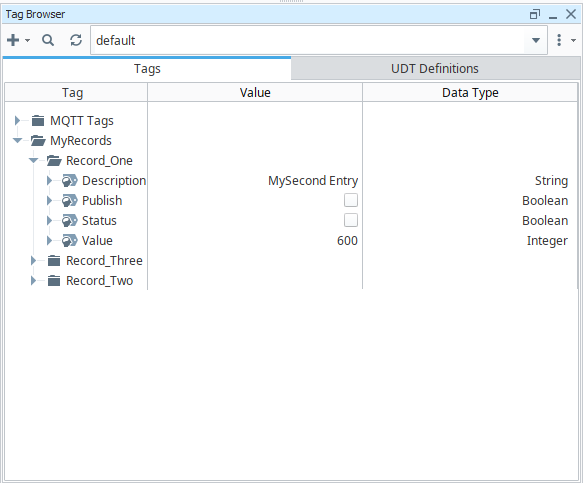The height and width of the screenshot is (483, 583).
Task: Select the Value tag icon
Action: coord(70,241)
